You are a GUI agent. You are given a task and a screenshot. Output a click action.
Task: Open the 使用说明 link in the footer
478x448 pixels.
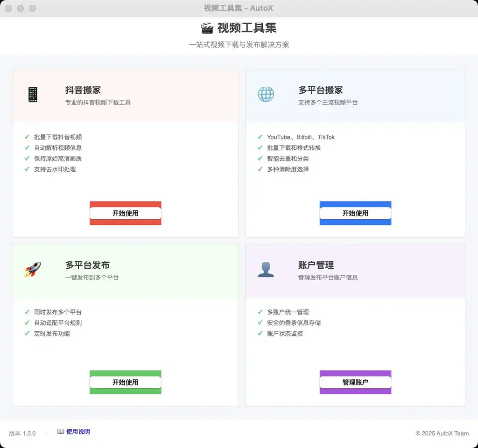tap(78, 432)
